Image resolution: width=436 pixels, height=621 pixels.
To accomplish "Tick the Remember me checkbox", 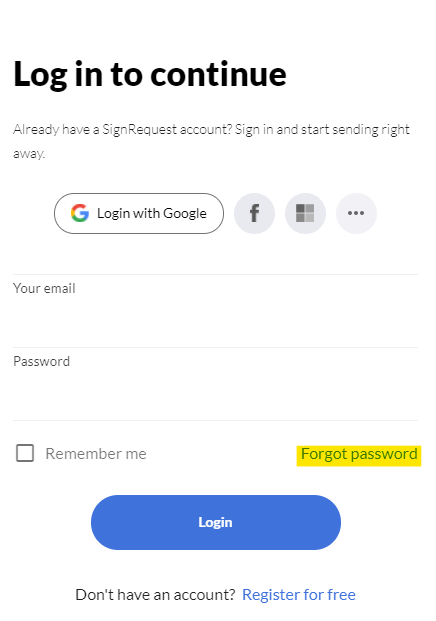I will click(x=25, y=453).
